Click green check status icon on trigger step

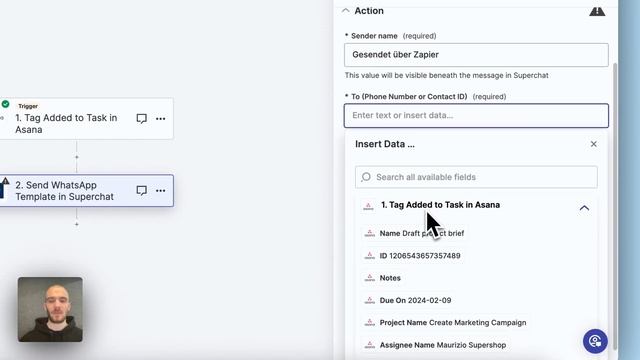(5, 104)
